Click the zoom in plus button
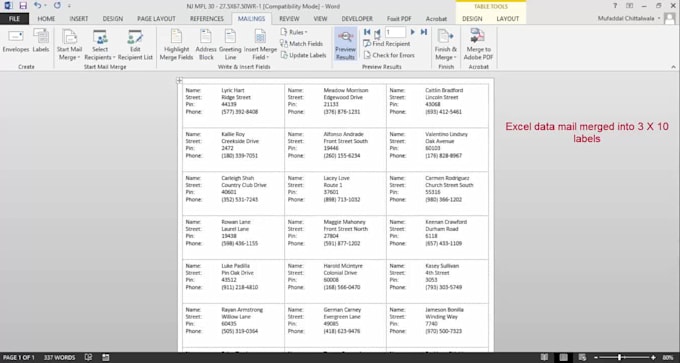680x363 pixels. pyautogui.click(x=653, y=357)
